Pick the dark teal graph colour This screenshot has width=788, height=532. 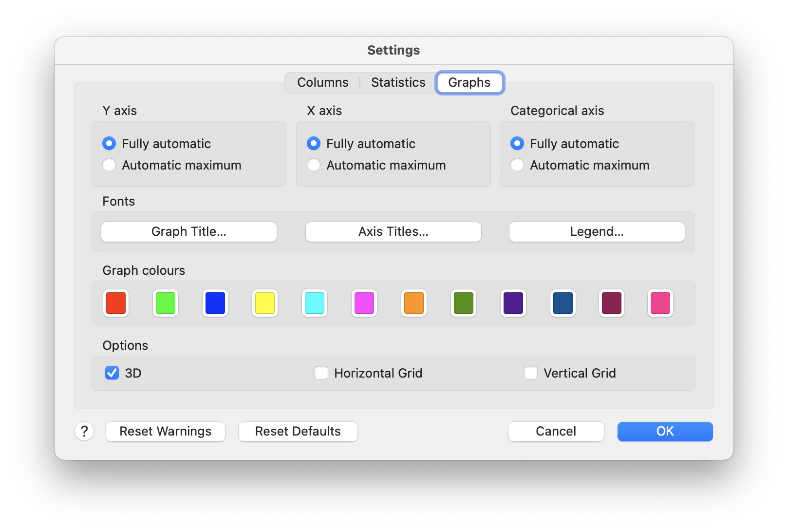[563, 303]
